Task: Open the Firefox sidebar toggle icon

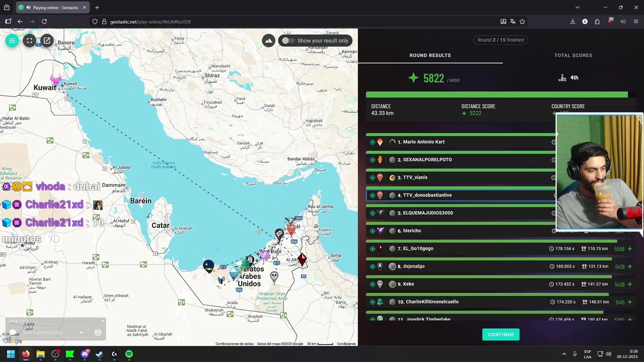Action: tap(8, 22)
